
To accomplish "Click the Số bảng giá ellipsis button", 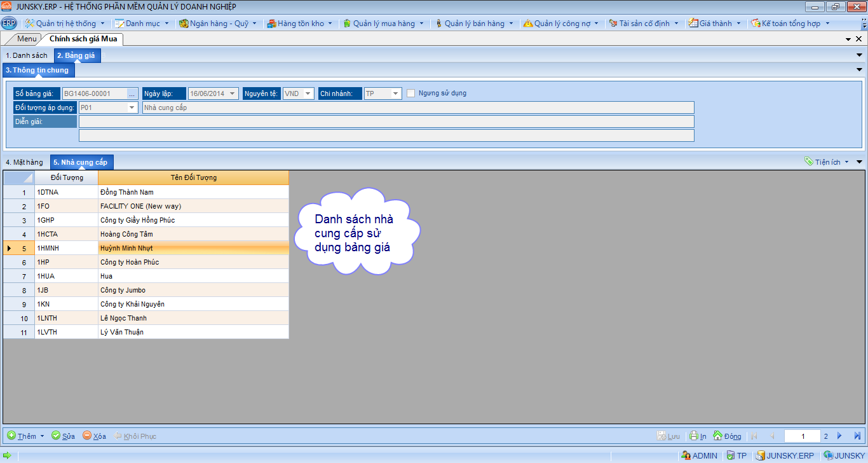I will click(132, 93).
